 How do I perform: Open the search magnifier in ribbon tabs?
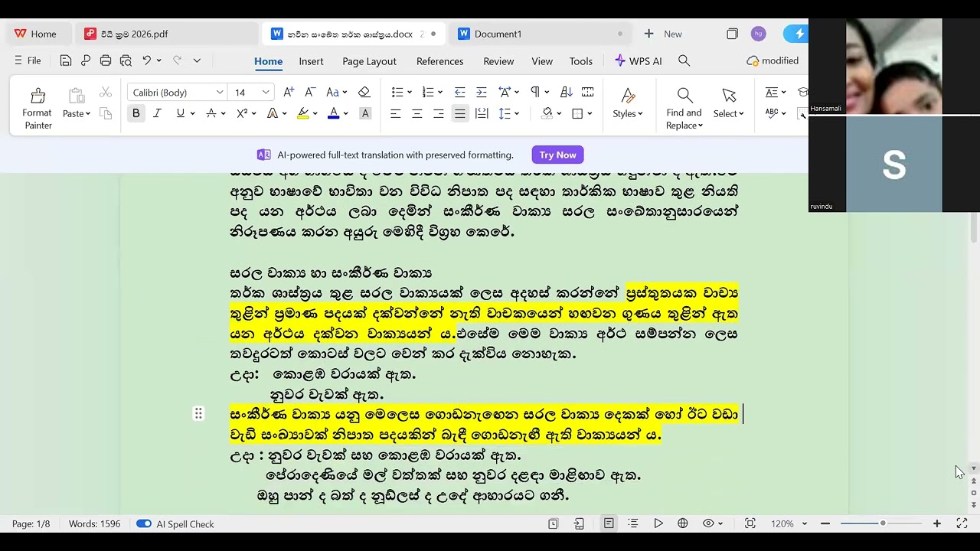point(684,60)
